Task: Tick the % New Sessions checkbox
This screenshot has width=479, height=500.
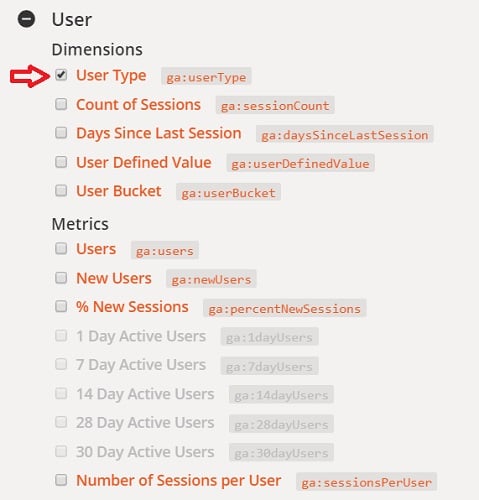Action: point(61,306)
